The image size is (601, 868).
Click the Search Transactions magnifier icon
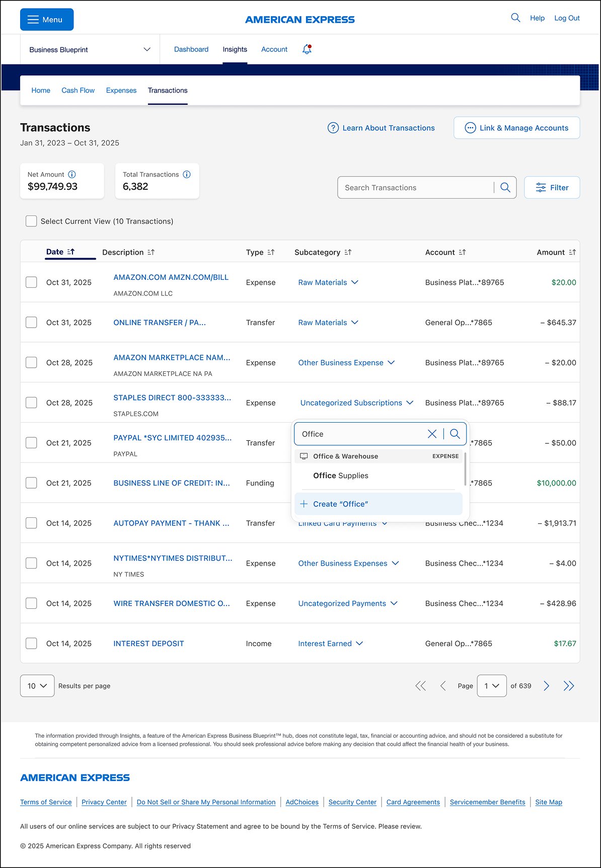(505, 188)
